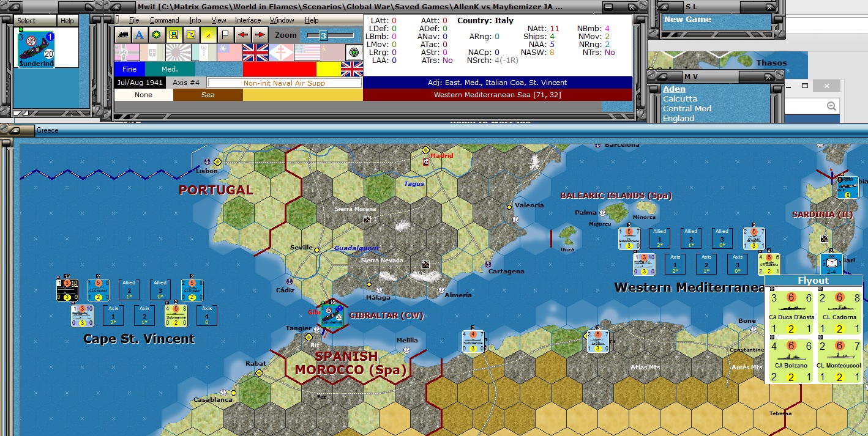Select the Italian flag in the flag row
The image size is (868, 436).
152,53
